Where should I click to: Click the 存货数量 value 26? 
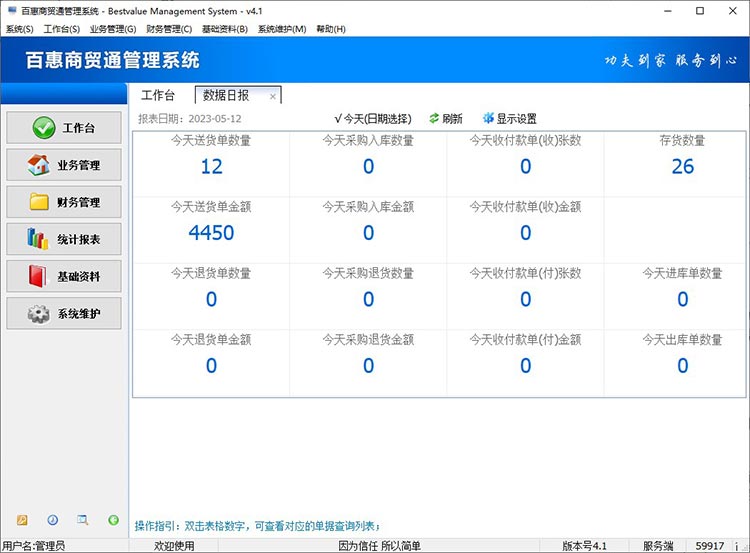click(x=683, y=166)
